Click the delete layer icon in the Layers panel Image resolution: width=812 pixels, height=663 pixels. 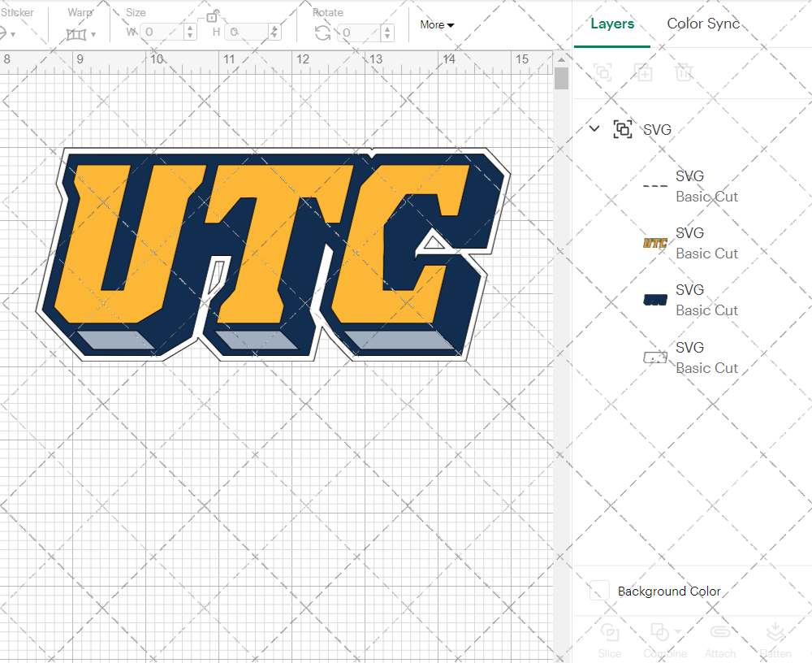pyautogui.click(x=684, y=73)
